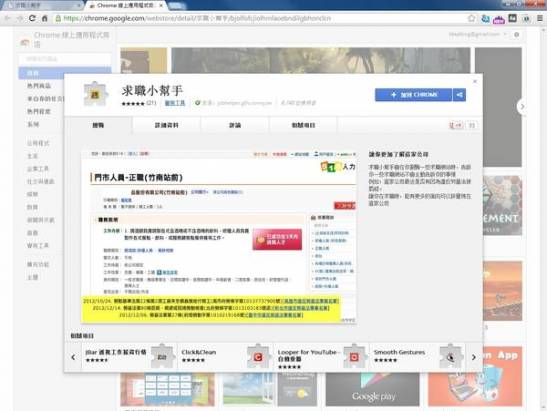Click the Chrome Web Store logo
The width and height of the screenshot is (547, 411).
pyautogui.click(x=25, y=43)
